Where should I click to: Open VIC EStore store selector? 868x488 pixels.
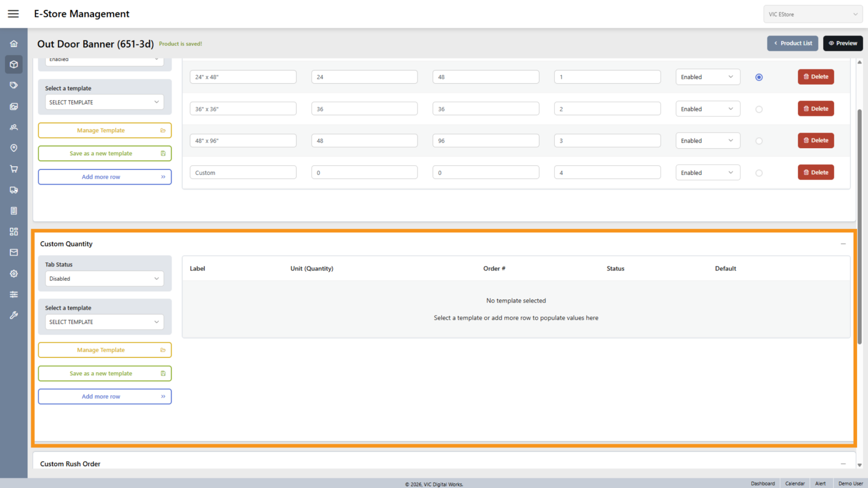[812, 14]
